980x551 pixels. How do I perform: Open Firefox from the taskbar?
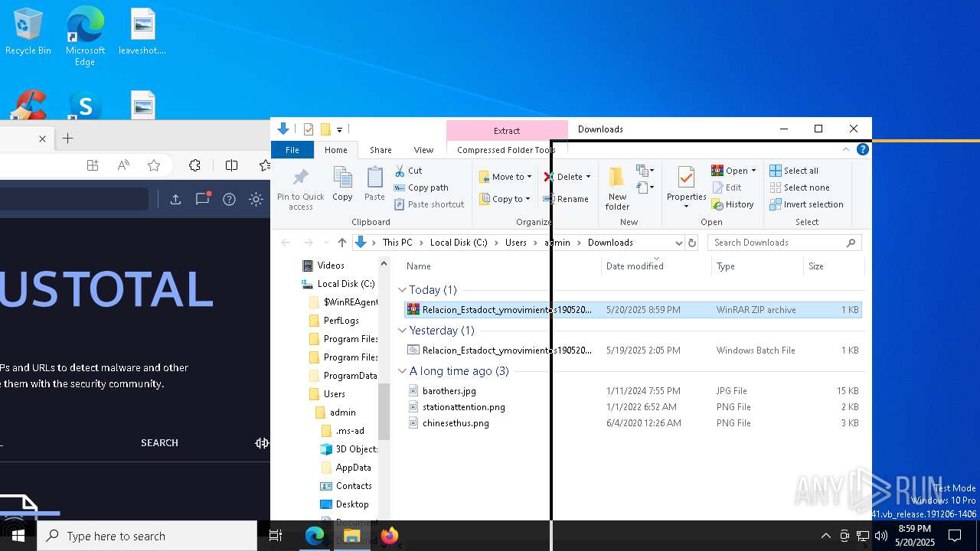pos(390,536)
